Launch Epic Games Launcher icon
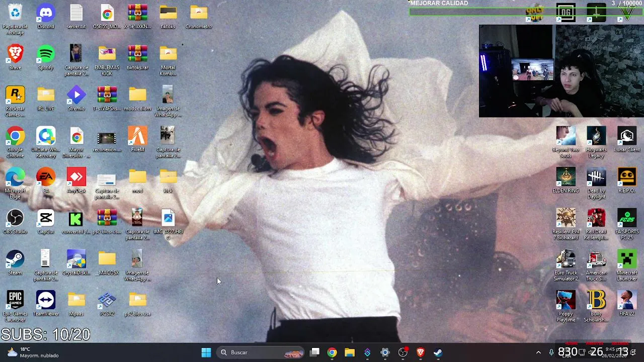 tap(15, 307)
